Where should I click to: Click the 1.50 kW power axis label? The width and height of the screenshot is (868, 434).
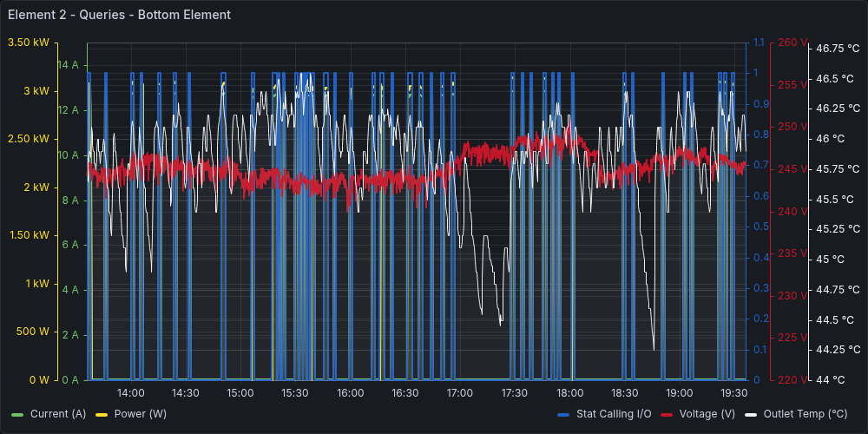click(29, 235)
